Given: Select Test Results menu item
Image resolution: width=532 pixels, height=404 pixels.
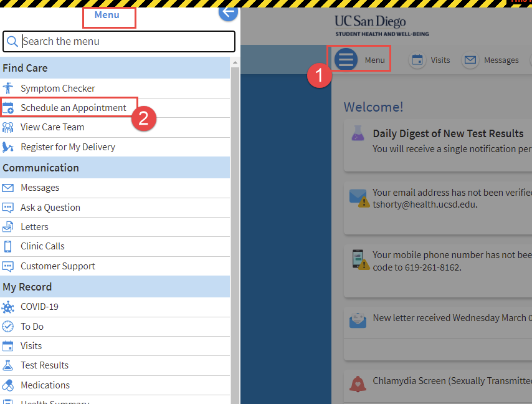Looking at the screenshot, I should [115, 365].
